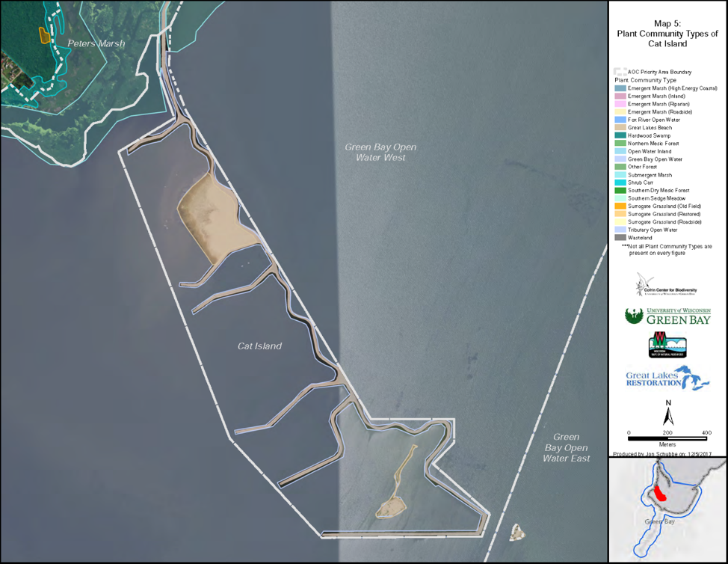Click the 'Meters' scale bar unit label

click(x=667, y=444)
